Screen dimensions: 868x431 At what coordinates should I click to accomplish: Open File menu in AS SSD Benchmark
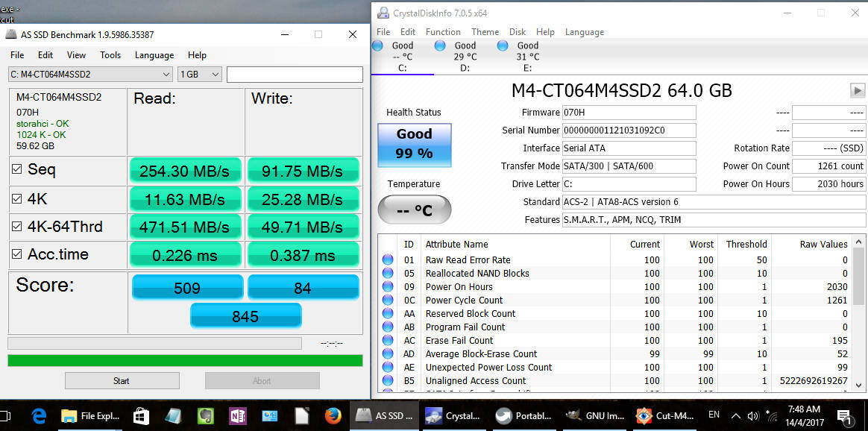17,54
